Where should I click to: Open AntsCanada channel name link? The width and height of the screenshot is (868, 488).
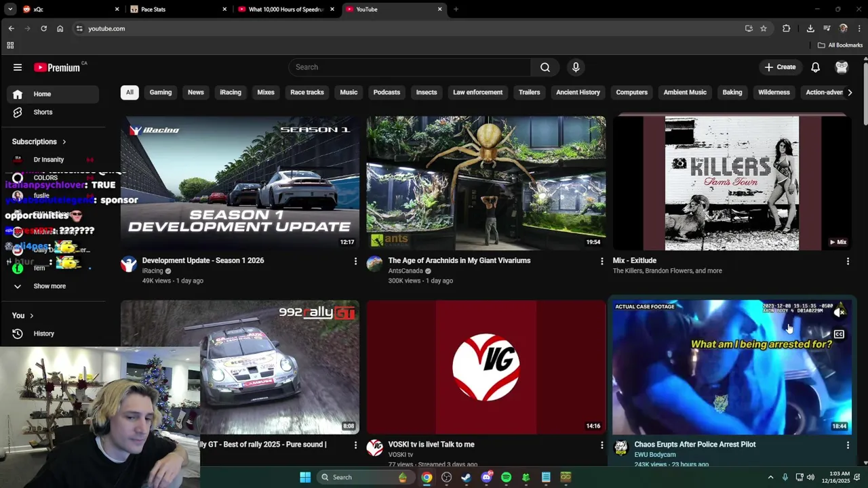click(406, 271)
